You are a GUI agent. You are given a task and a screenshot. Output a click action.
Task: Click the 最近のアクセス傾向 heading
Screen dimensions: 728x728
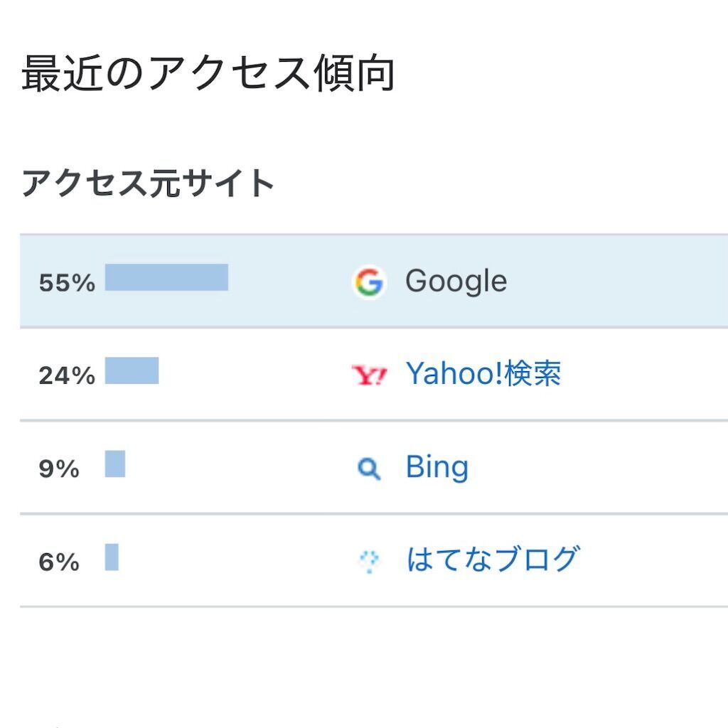pyautogui.click(x=208, y=73)
